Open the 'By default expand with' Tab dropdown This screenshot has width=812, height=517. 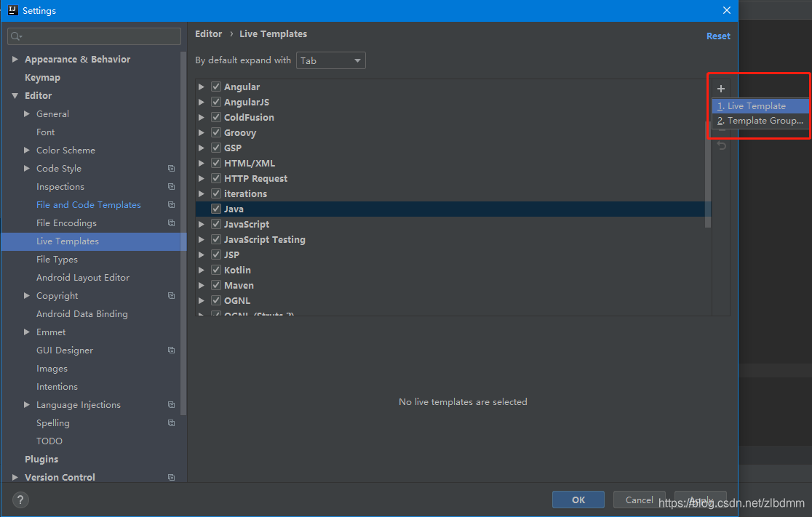[x=331, y=60]
